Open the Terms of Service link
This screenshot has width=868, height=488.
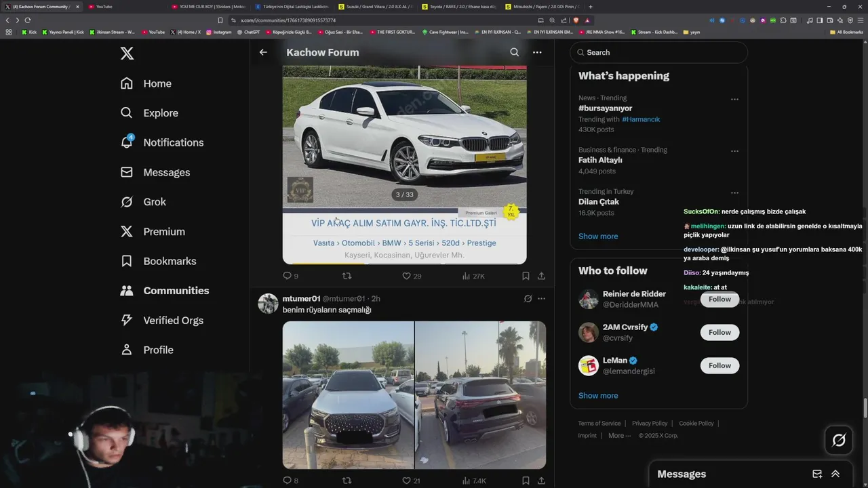tap(599, 424)
